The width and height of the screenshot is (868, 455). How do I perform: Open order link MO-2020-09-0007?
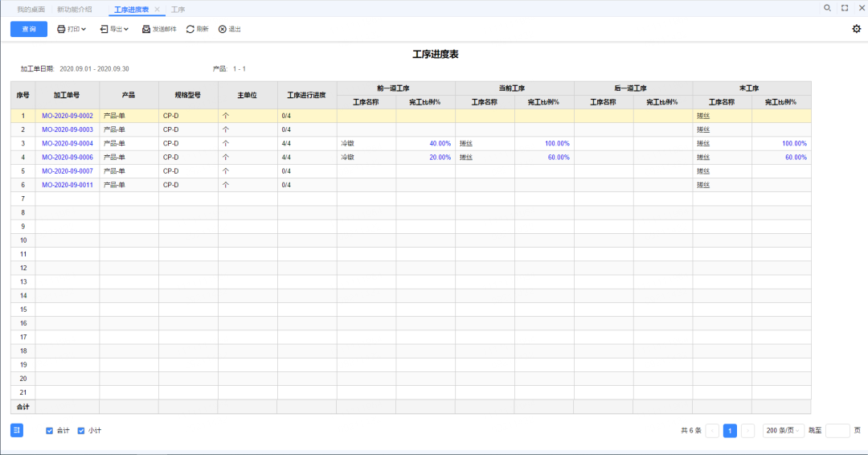coord(68,171)
